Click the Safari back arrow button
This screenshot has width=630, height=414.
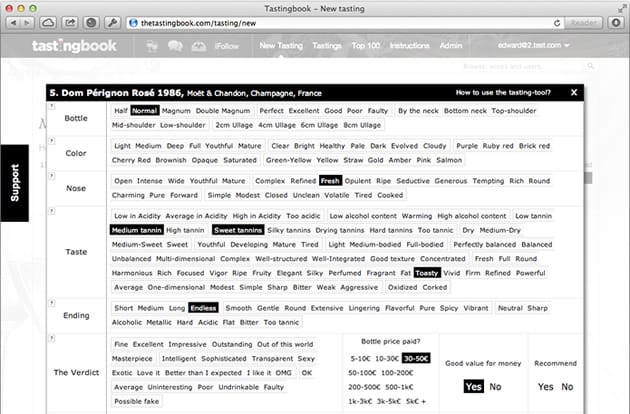13,23
